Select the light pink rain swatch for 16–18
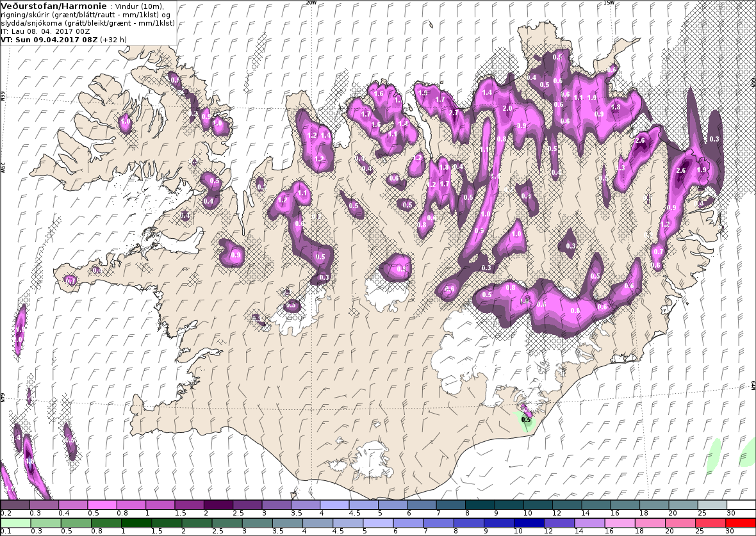Viewport: 756px width, 536px height. click(620, 523)
